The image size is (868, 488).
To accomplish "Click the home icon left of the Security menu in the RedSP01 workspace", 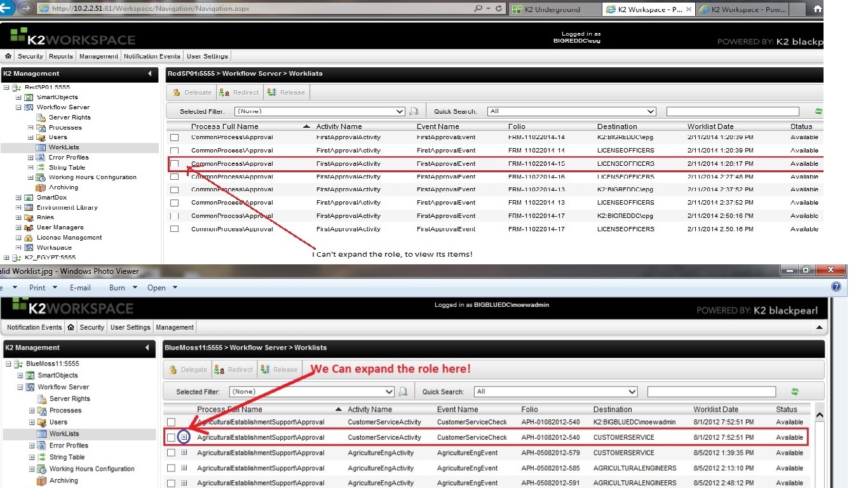I will 8,56.
